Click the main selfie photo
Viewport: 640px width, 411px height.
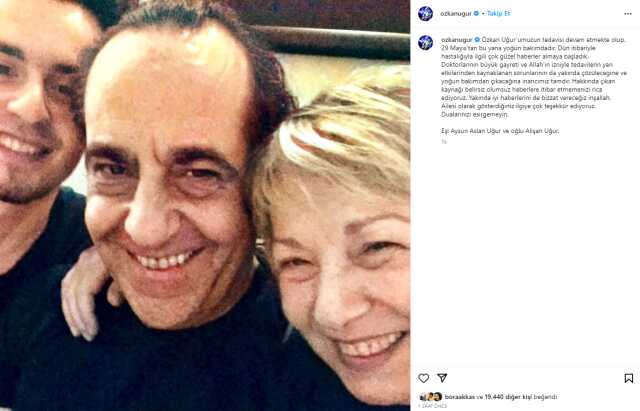click(205, 205)
